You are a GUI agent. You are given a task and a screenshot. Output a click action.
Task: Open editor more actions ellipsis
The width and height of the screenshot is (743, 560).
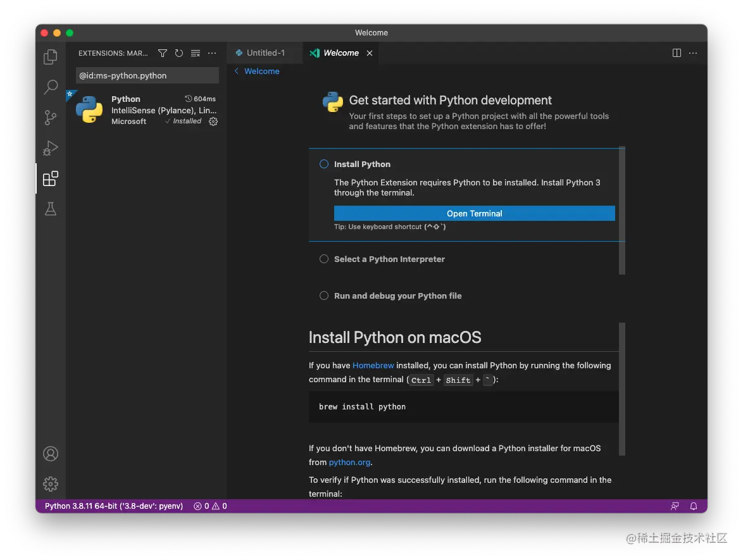point(693,53)
